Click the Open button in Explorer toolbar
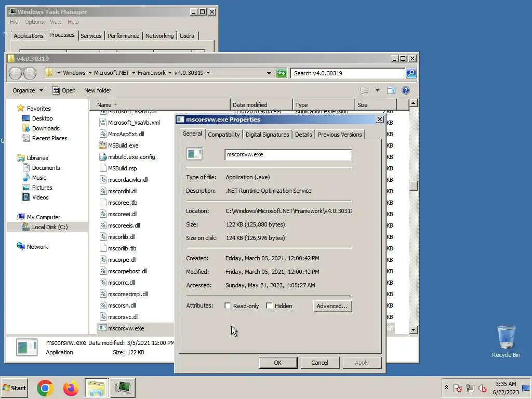 point(64,90)
